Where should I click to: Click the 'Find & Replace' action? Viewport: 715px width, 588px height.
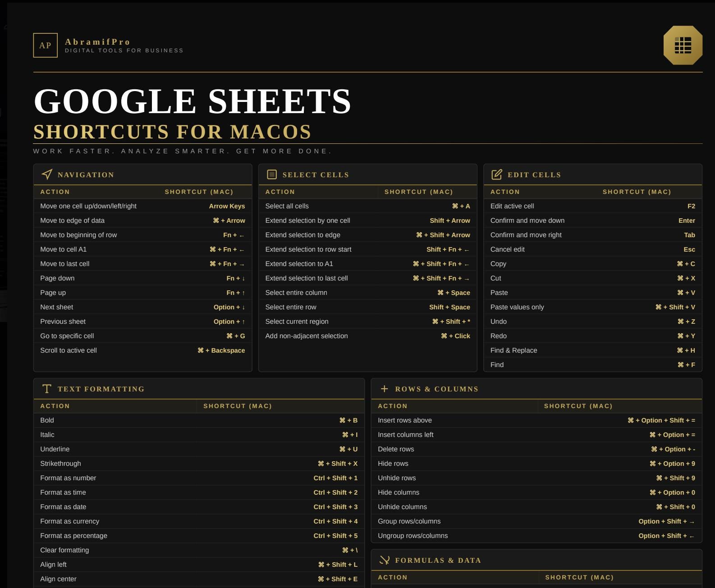click(x=514, y=350)
